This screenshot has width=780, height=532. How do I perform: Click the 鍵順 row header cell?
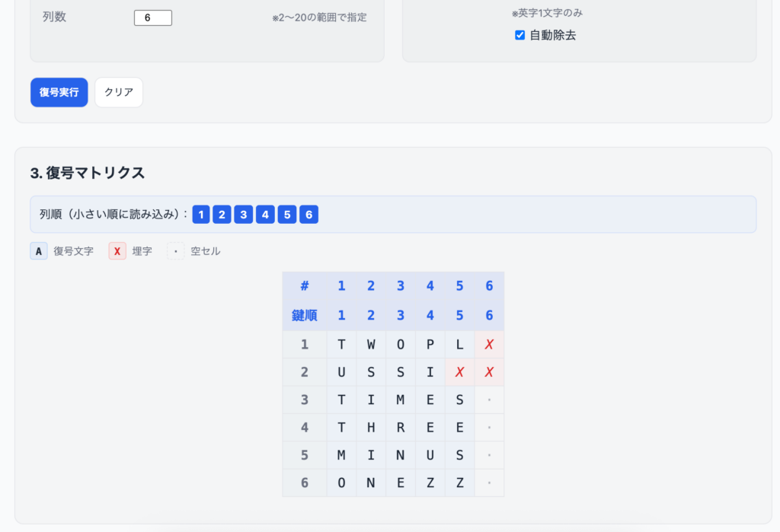pos(305,315)
